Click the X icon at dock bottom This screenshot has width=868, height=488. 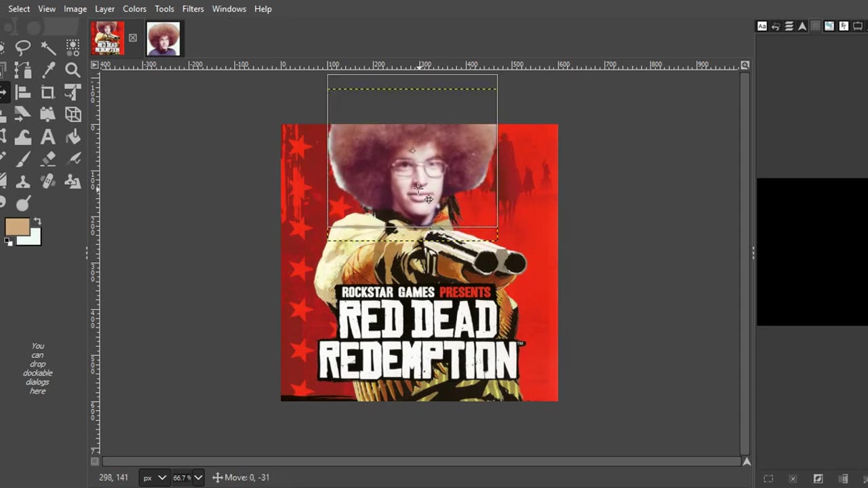(793, 479)
